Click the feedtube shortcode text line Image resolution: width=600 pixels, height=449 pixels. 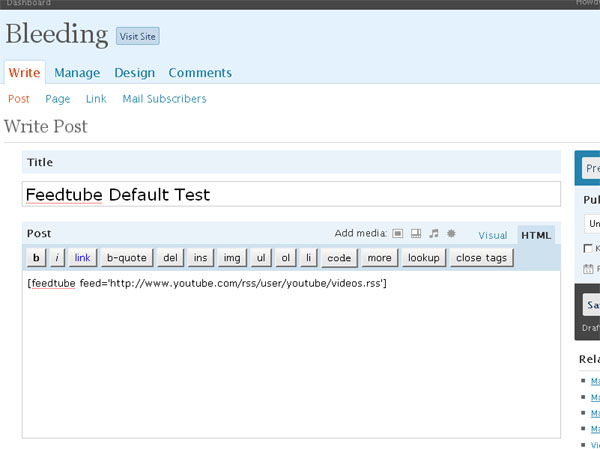pos(207,283)
